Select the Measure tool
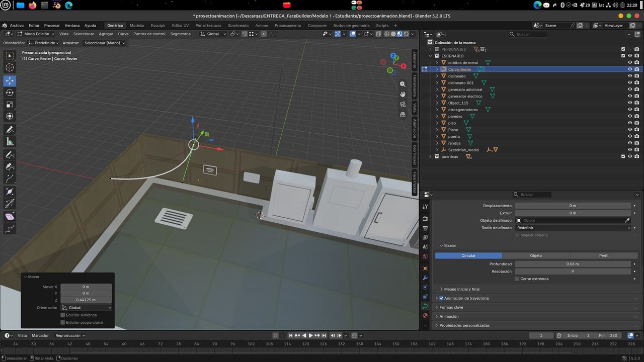The image size is (644, 362). pos(10,142)
